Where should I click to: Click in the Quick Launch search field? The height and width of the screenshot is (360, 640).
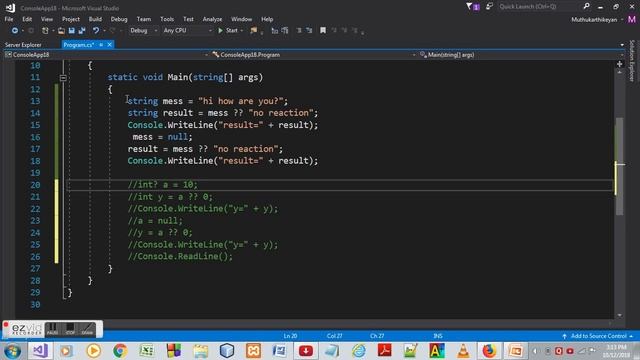click(x=539, y=7)
